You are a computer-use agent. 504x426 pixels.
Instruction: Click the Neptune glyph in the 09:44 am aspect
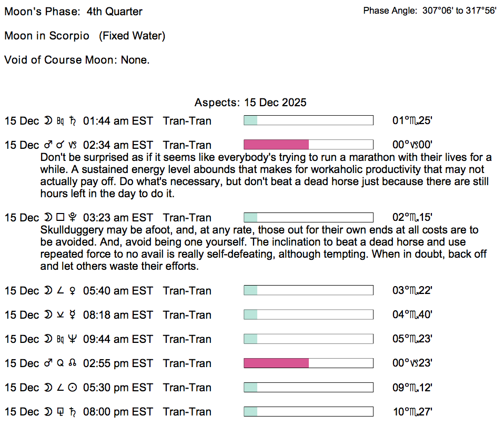coord(73,339)
